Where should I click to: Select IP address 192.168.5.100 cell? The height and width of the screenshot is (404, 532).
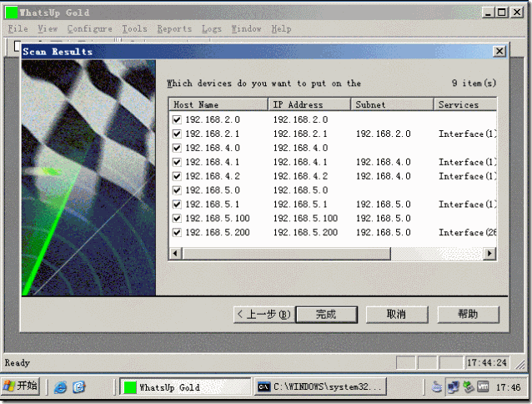tap(306, 219)
